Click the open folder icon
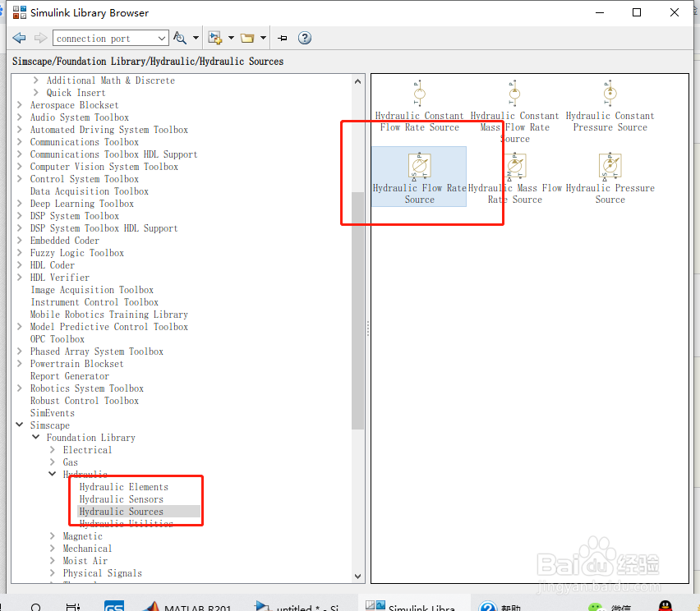The image size is (700, 611). tap(247, 38)
